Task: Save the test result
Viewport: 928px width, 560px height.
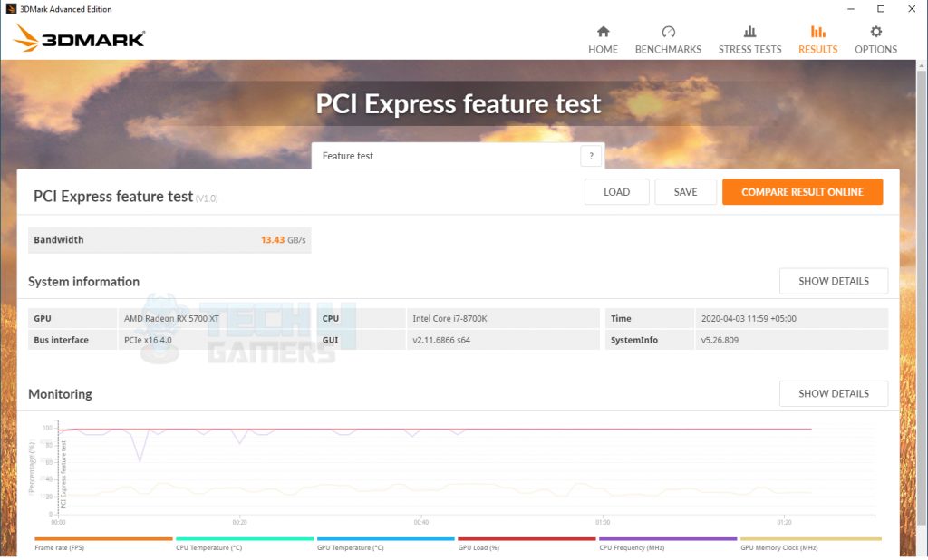Action: pos(685,192)
